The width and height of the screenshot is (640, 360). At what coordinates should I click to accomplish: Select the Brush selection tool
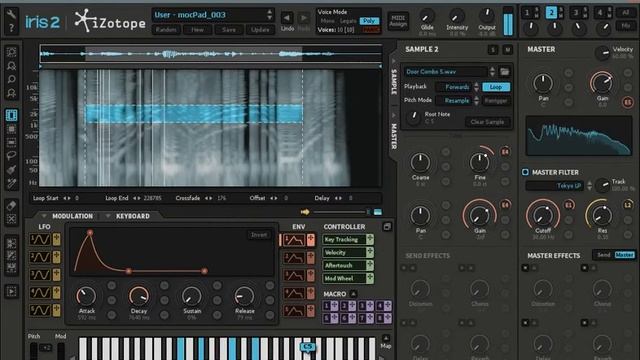[x=11, y=170]
